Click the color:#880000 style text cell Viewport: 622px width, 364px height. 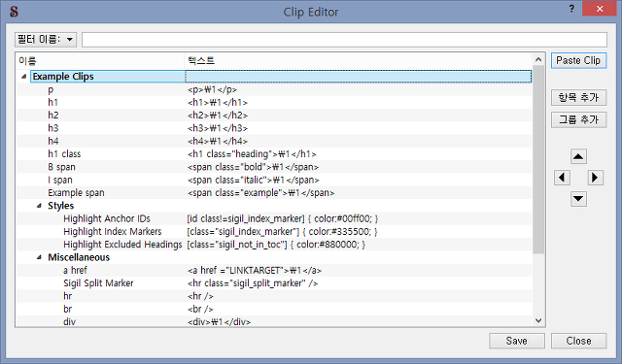coord(276,245)
